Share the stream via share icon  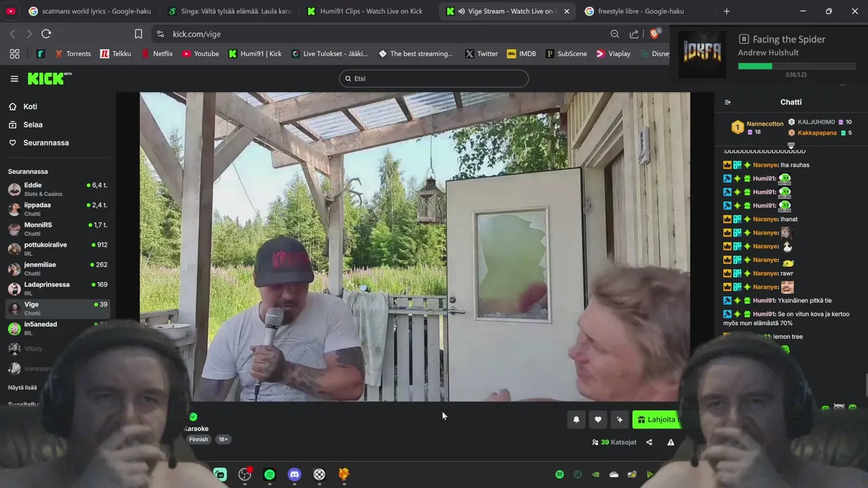tap(649, 442)
